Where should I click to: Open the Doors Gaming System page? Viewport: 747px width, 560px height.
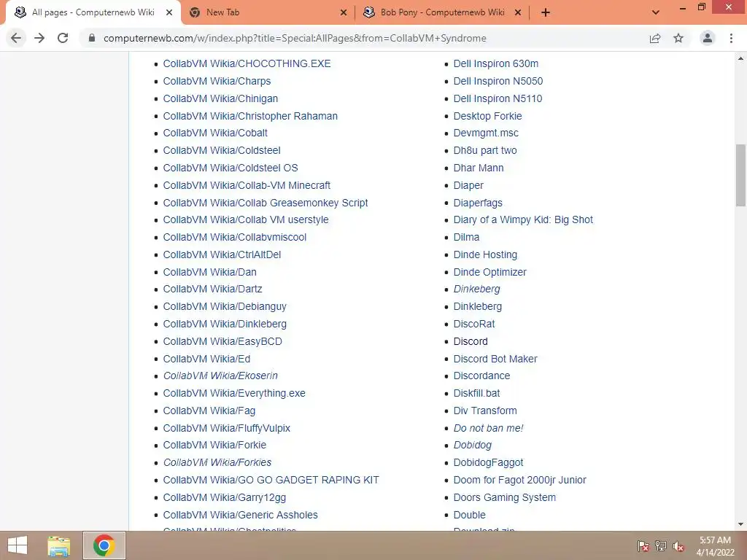click(505, 497)
